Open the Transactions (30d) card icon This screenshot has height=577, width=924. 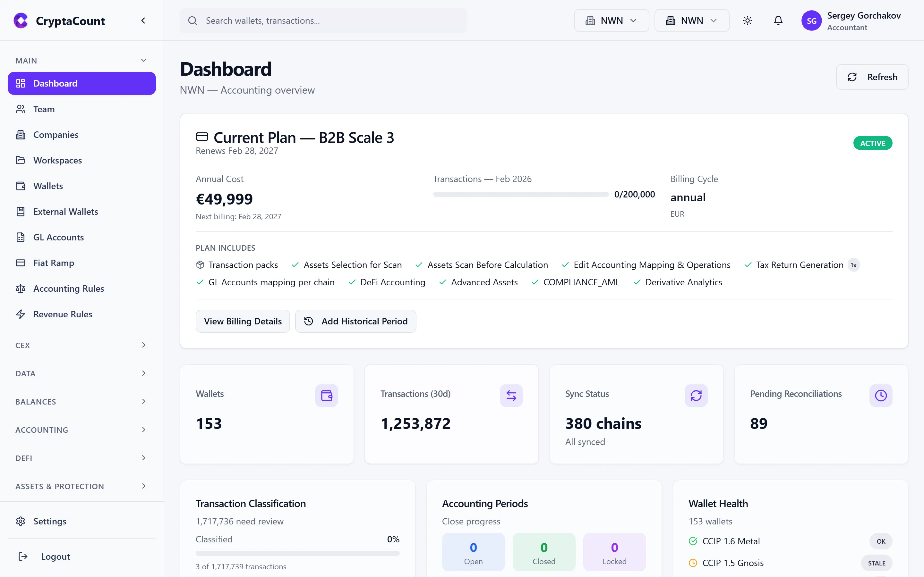pyautogui.click(x=511, y=395)
